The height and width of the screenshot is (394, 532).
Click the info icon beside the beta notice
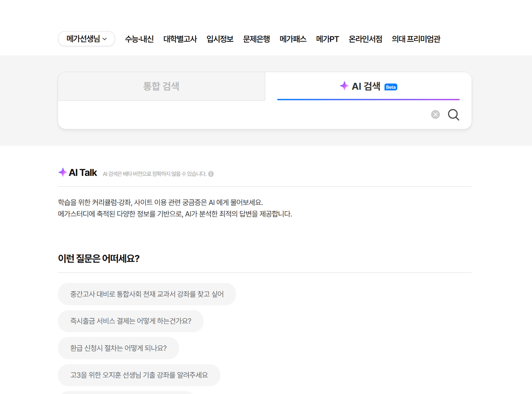[x=211, y=174]
